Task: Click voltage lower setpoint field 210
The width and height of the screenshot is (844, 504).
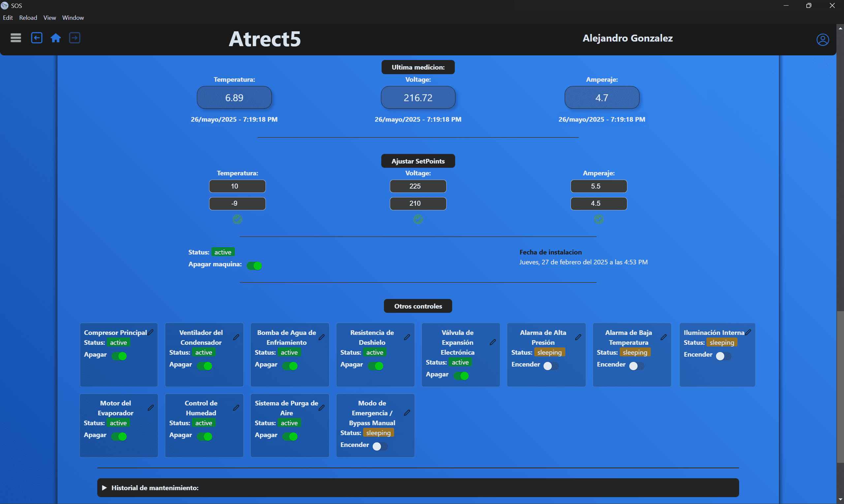Action: point(418,203)
